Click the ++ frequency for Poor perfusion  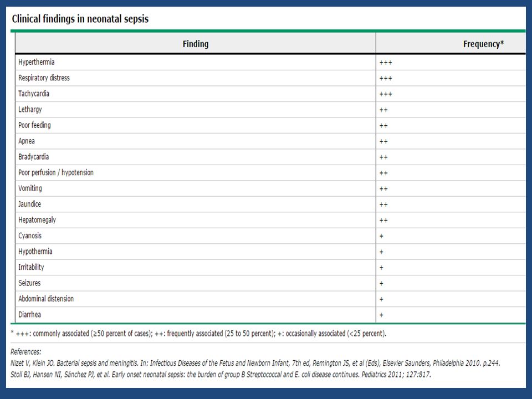tap(383, 173)
